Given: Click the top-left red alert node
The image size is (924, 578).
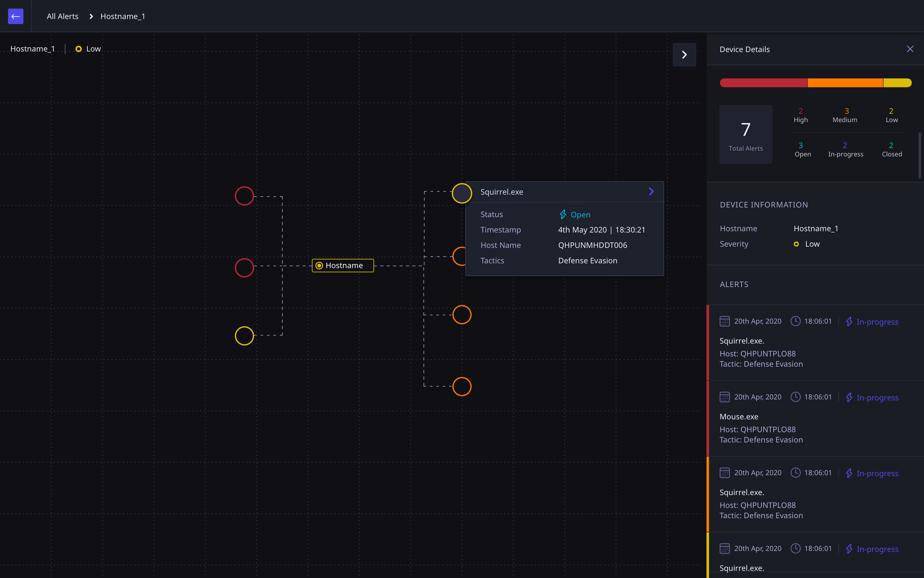Looking at the screenshot, I should pos(244,196).
